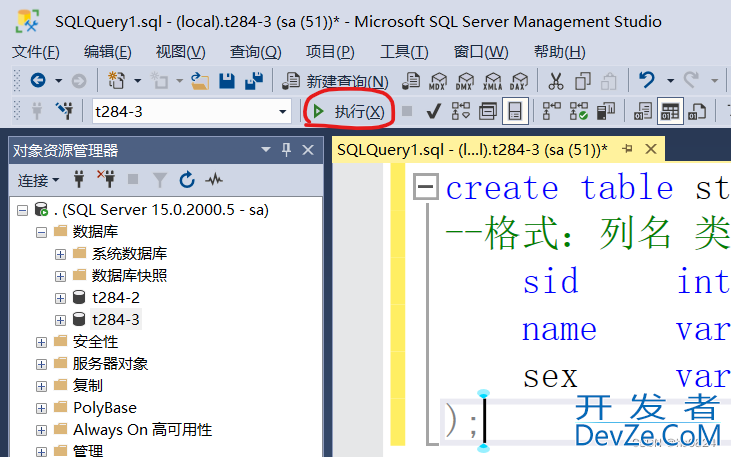Click the Cancel Executing Query stop icon
The height and width of the screenshot is (457, 731).
[x=407, y=111]
